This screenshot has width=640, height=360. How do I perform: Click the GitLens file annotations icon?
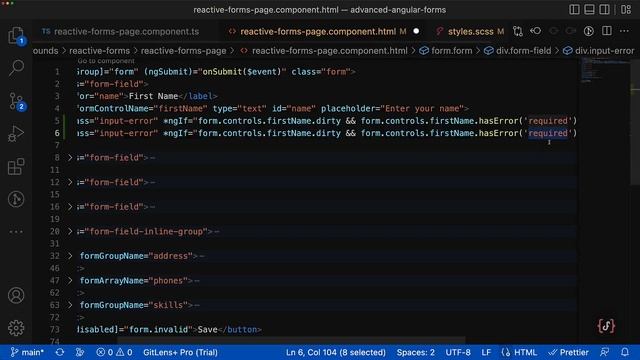[x=589, y=31]
